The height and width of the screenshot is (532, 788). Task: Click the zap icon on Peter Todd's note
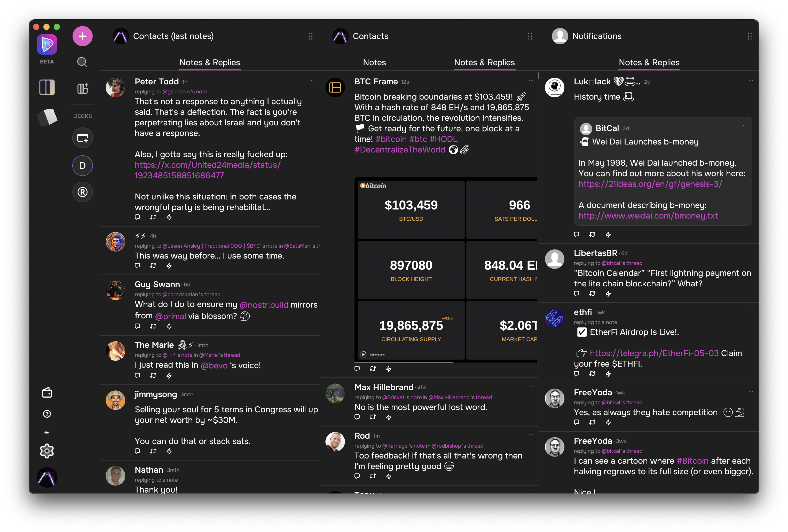pos(169,217)
